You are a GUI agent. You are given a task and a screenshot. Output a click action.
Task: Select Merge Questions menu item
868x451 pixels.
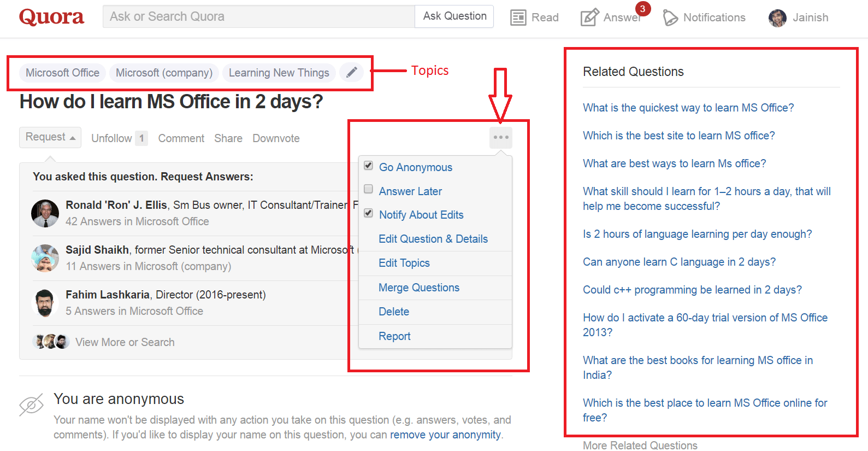pyautogui.click(x=419, y=288)
